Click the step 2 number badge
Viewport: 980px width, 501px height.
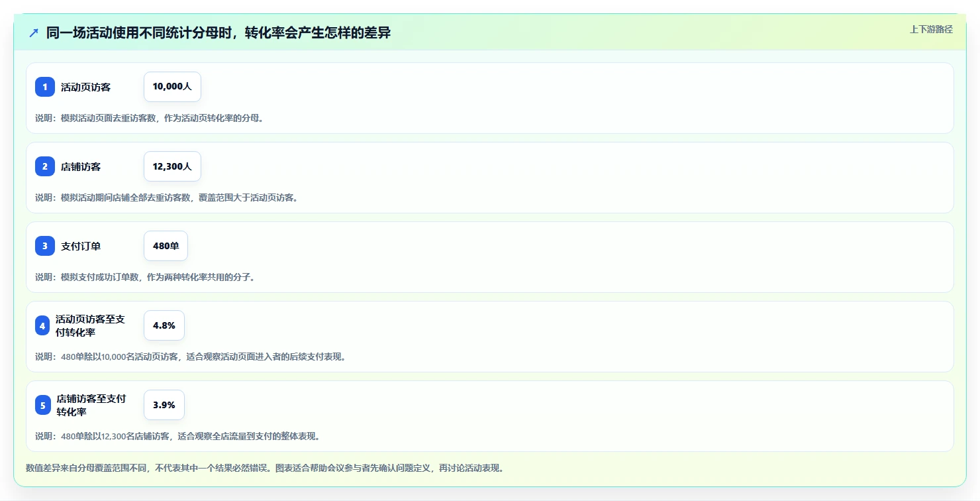(x=45, y=166)
